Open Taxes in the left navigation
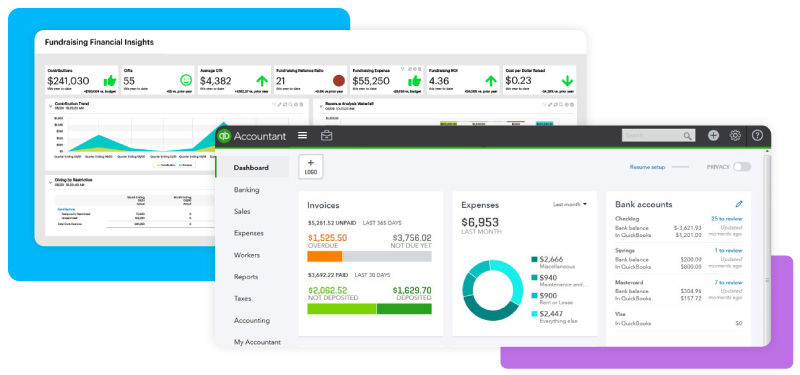This screenshot has height=375, width=800. pyautogui.click(x=242, y=298)
